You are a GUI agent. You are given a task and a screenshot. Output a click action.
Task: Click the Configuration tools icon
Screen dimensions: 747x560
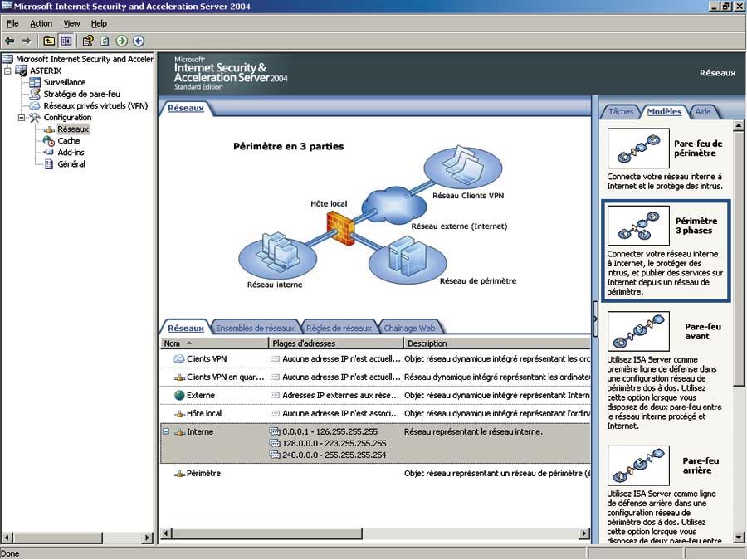coord(35,117)
